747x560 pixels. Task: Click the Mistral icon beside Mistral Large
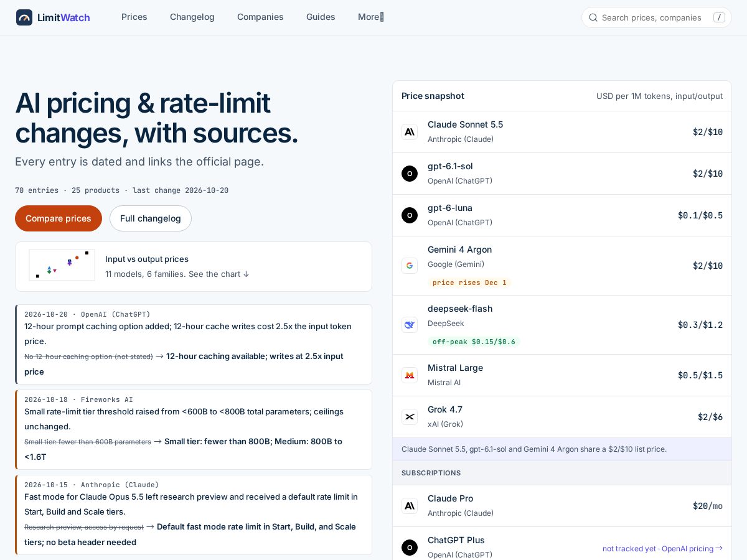[x=410, y=375]
